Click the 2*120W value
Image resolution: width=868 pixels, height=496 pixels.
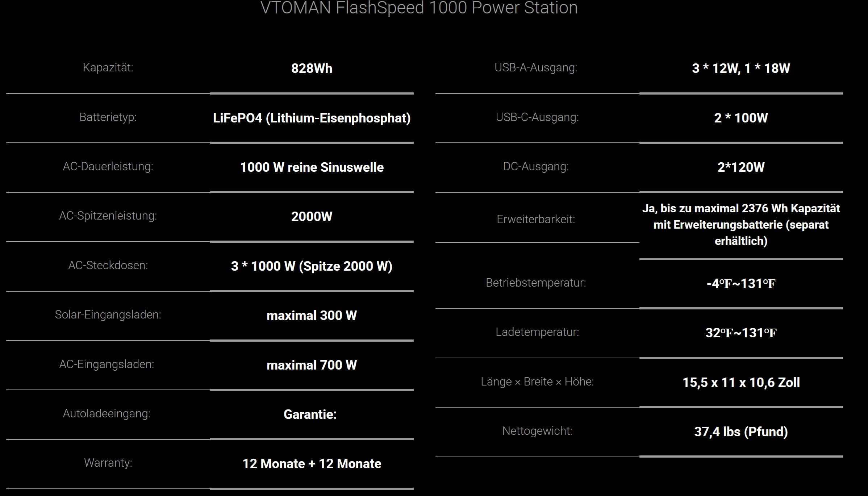[741, 167]
